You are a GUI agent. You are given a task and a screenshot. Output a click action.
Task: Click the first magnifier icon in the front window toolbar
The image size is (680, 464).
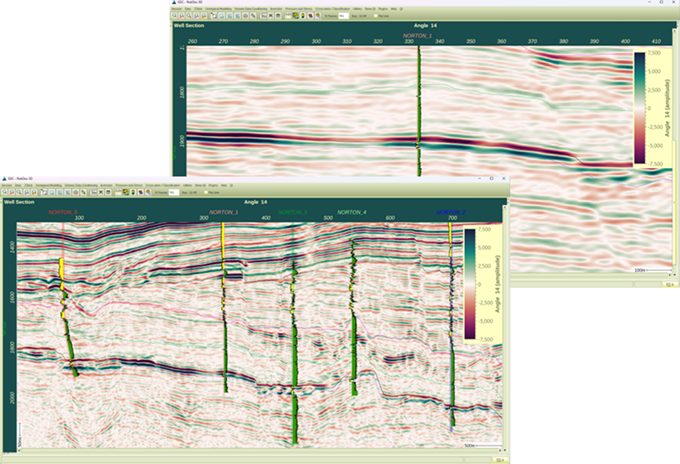pos(7,192)
